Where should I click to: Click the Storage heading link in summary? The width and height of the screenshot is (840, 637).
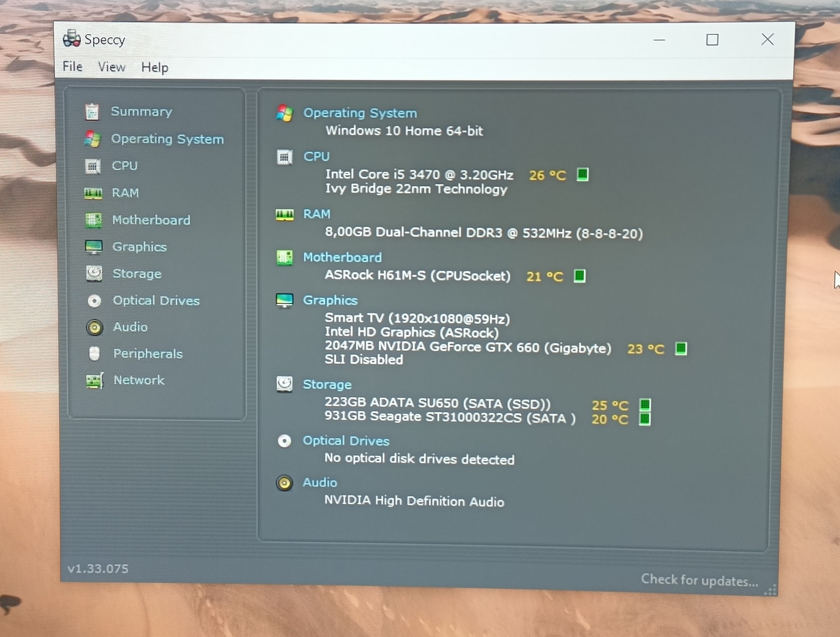[x=327, y=384]
